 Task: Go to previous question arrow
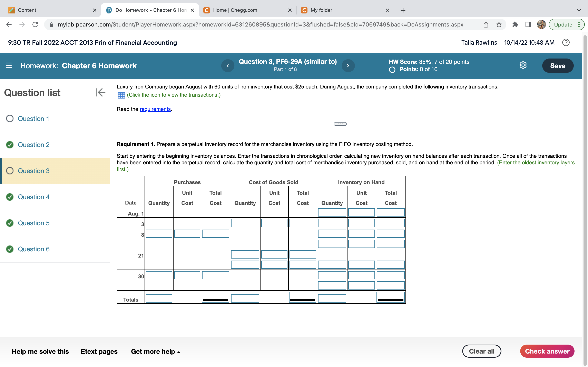click(228, 65)
